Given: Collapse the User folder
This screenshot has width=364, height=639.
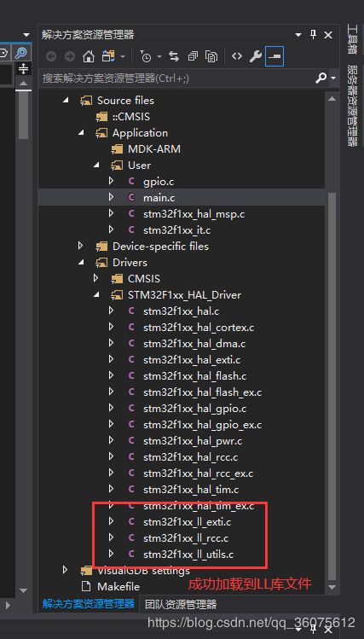Looking at the screenshot, I should [x=96, y=165].
